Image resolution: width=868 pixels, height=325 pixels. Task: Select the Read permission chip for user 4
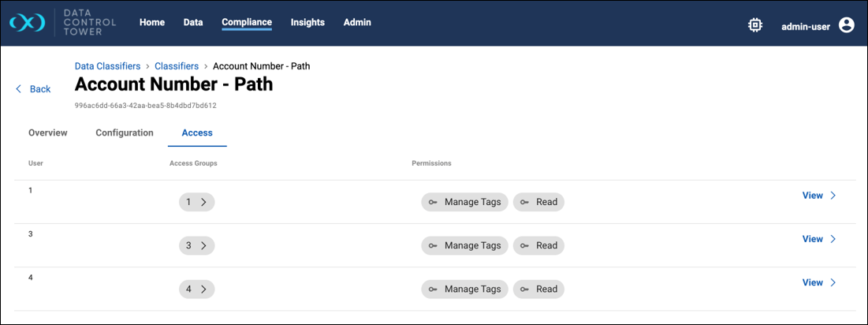tap(539, 289)
